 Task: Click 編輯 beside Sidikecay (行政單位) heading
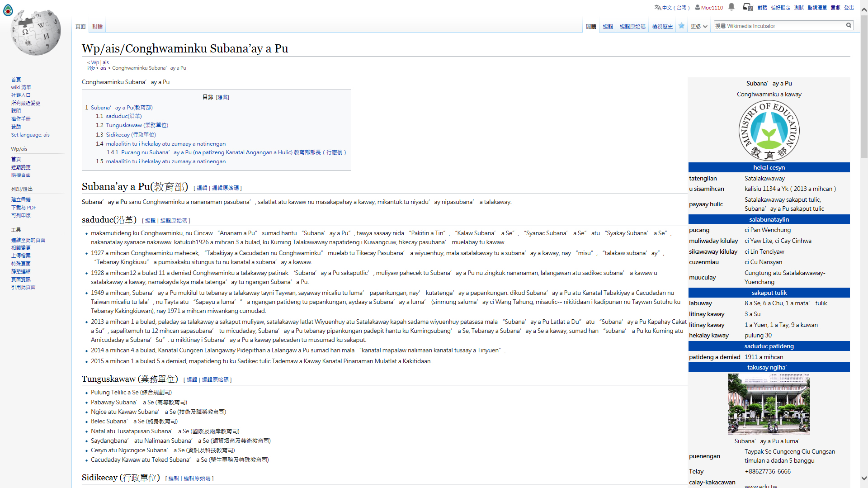coord(174,479)
